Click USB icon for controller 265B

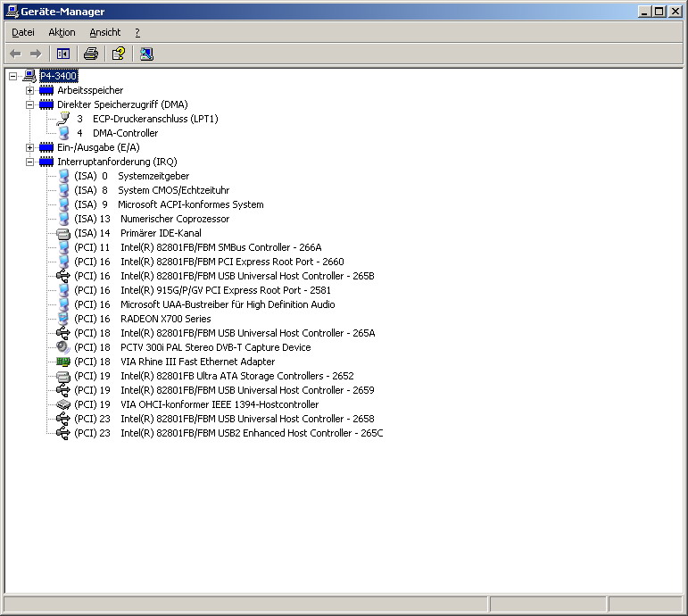pos(63,276)
